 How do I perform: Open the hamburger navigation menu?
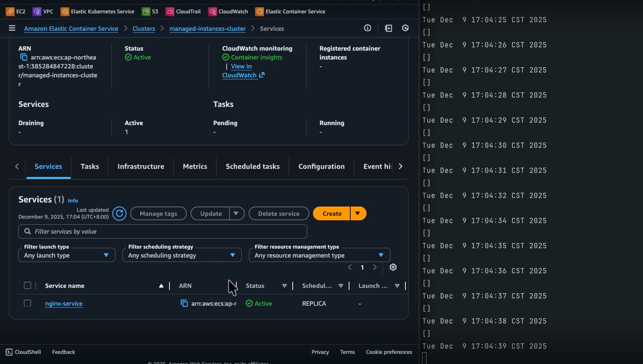coord(12,28)
